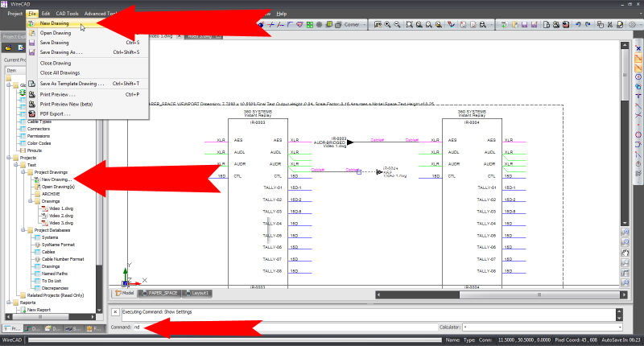644x346 pixels.
Task: Choose New Drawing from the File menu
Action: tap(87, 23)
